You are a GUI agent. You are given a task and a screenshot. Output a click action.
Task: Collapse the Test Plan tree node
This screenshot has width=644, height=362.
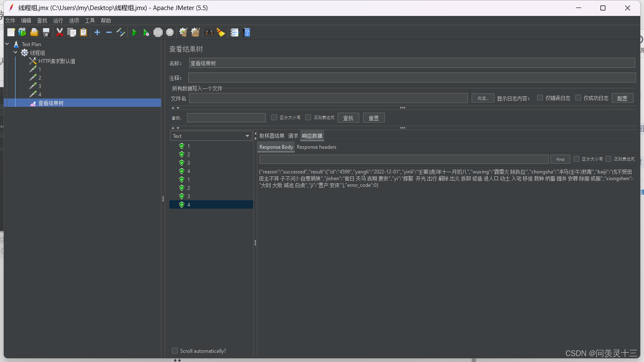(x=7, y=44)
